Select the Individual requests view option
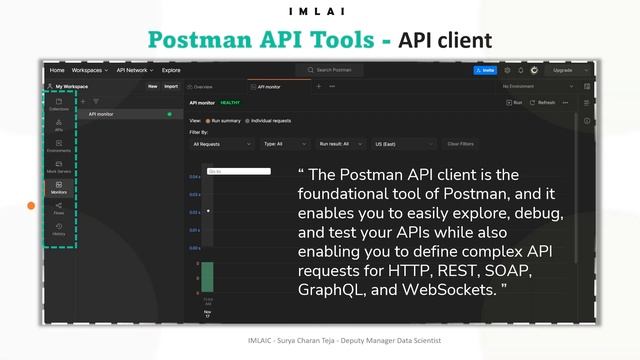The image size is (640, 360). click(x=268, y=121)
